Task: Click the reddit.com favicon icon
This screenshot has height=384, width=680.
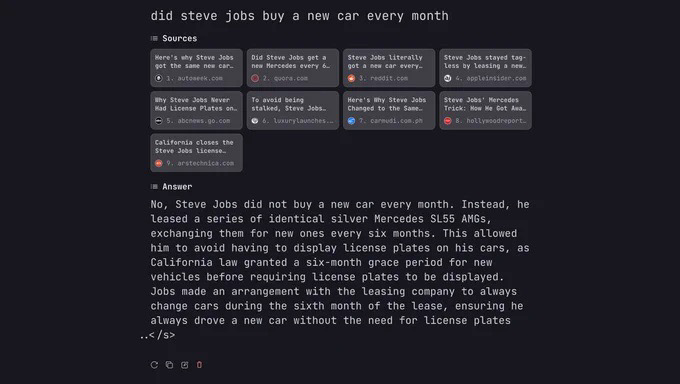Action: coord(351,79)
